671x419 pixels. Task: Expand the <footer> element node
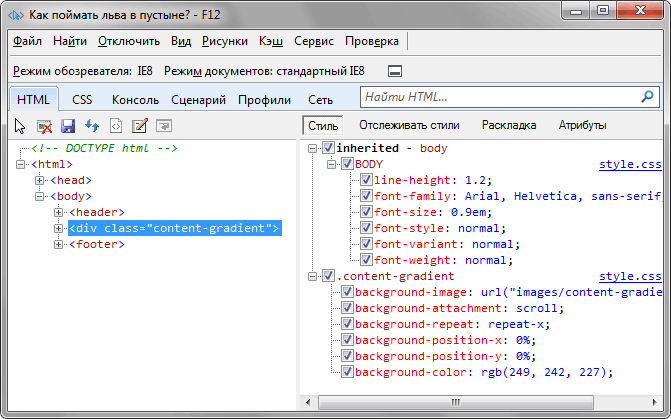point(58,244)
